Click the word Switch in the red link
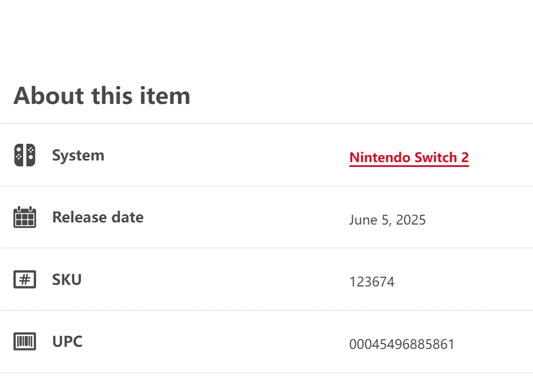 point(436,157)
